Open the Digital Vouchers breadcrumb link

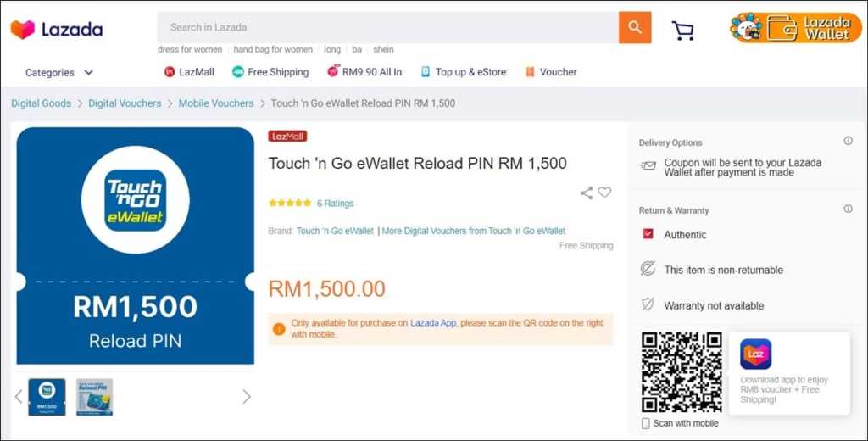tap(125, 103)
